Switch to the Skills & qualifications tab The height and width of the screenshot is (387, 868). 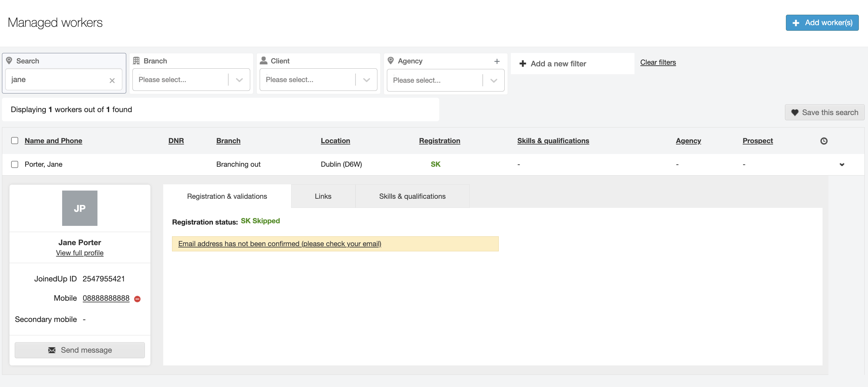[x=412, y=196]
